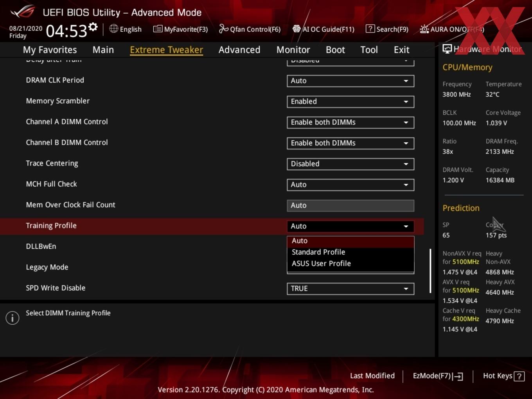Screen dimensions: 532x399
Task: Open AI OC Guide(F11) icon
Action: coord(297,29)
